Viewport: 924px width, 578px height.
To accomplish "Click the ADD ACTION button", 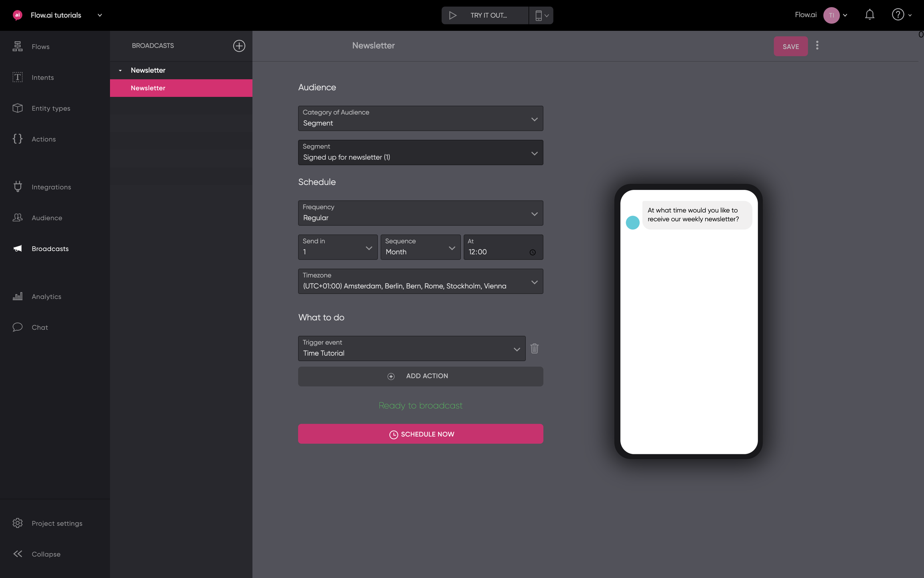I will pos(420,376).
